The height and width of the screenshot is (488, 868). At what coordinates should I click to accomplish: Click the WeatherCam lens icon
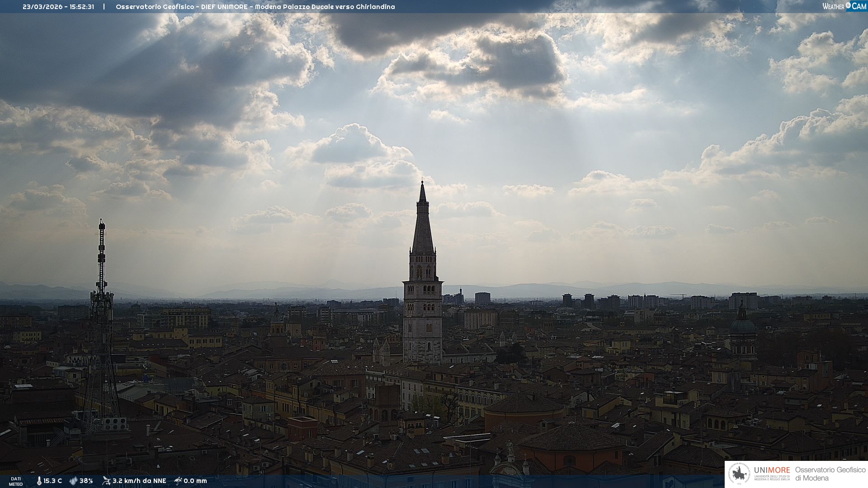848,5
